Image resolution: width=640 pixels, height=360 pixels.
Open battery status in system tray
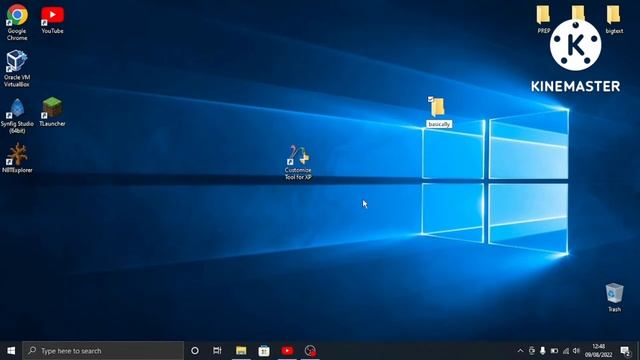click(554, 351)
